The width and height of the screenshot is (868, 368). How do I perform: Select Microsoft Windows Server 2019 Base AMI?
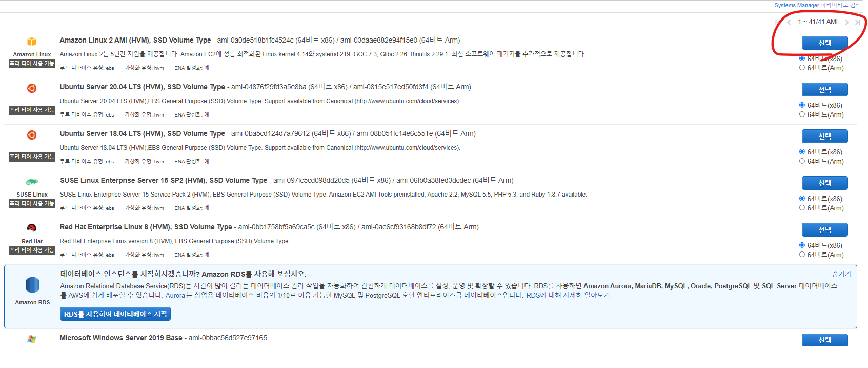pos(824,340)
